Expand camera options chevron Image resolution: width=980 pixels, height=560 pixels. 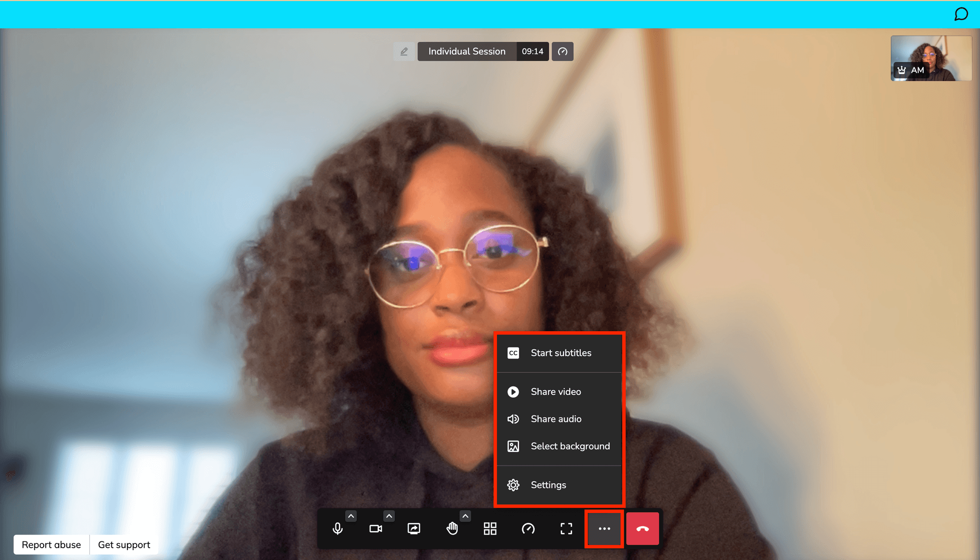pyautogui.click(x=389, y=516)
